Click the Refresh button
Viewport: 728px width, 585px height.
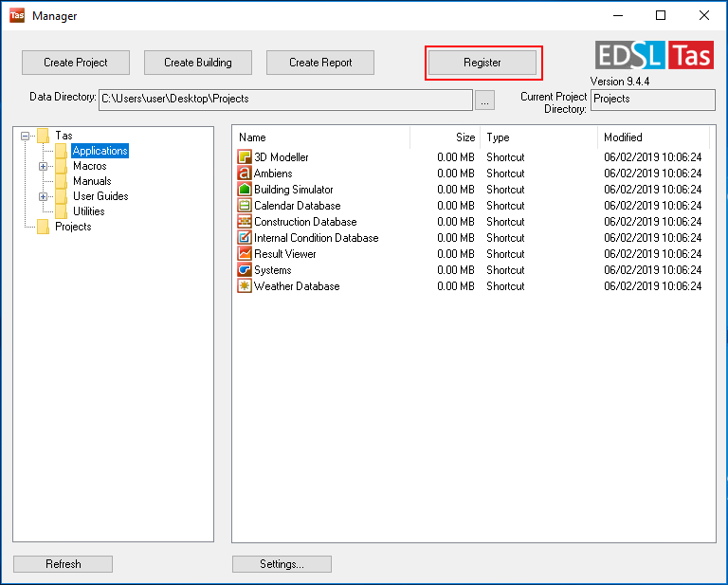64,564
